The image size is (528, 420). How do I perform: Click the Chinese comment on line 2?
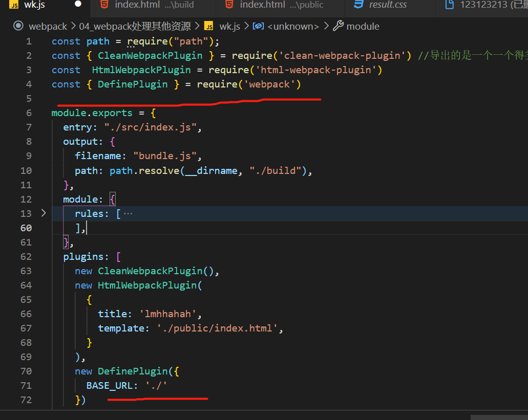click(473, 55)
